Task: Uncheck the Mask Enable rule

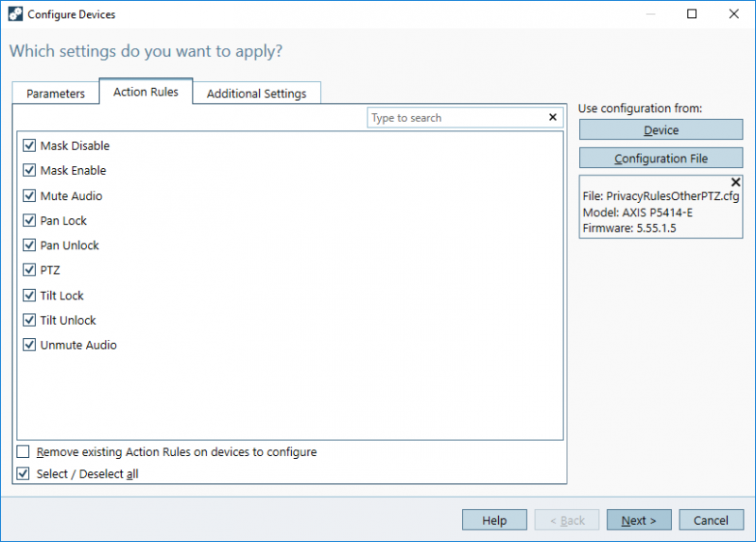Action: pyautogui.click(x=29, y=170)
